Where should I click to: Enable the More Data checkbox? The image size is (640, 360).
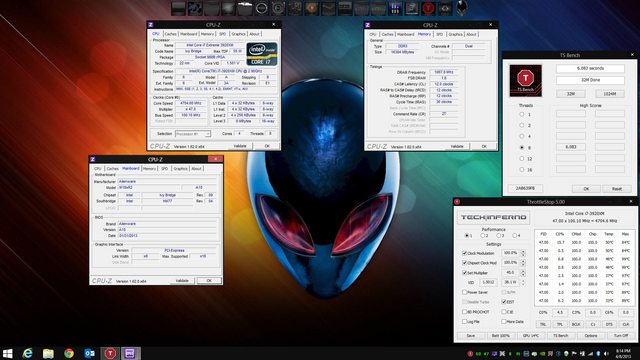coord(504,322)
